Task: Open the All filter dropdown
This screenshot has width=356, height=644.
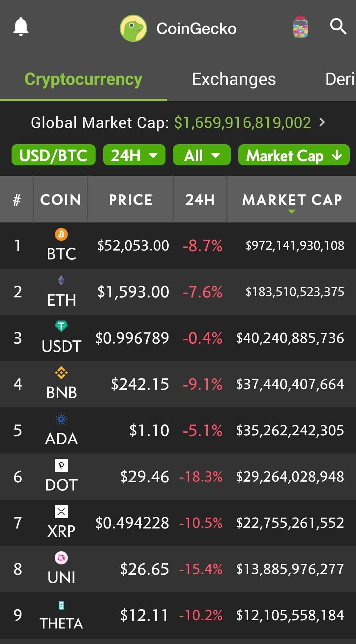Action: point(202,155)
